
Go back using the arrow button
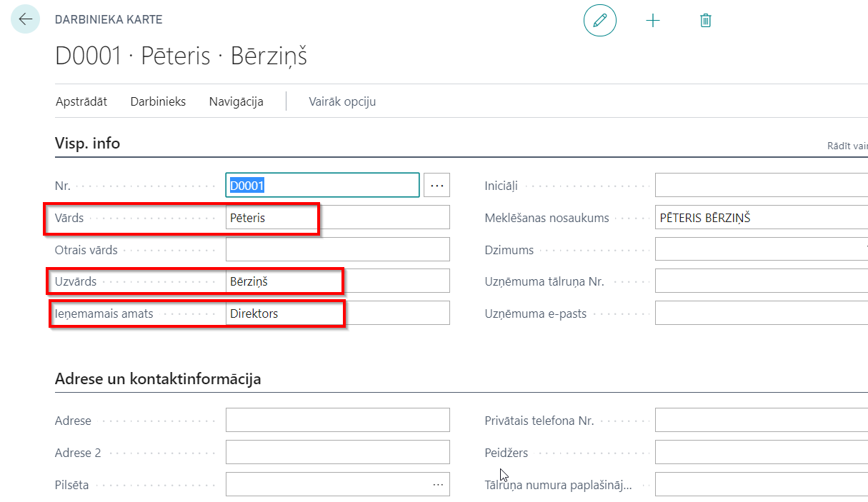26,19
